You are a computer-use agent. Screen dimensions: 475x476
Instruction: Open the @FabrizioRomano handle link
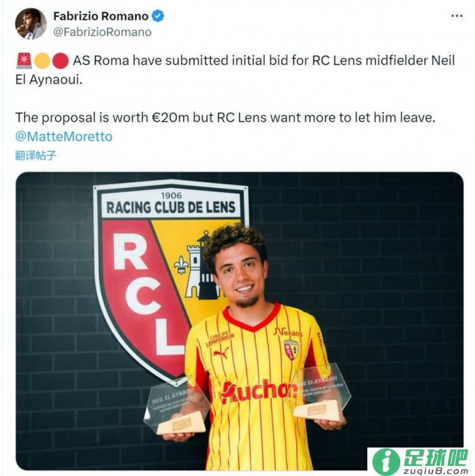[x=103, y=32]
